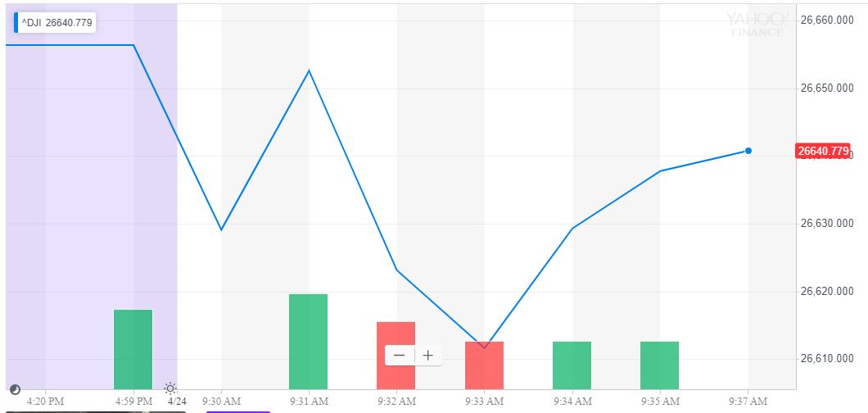
Task: Click the moon after-hours marker icon
Action: [x=14, y=388]
